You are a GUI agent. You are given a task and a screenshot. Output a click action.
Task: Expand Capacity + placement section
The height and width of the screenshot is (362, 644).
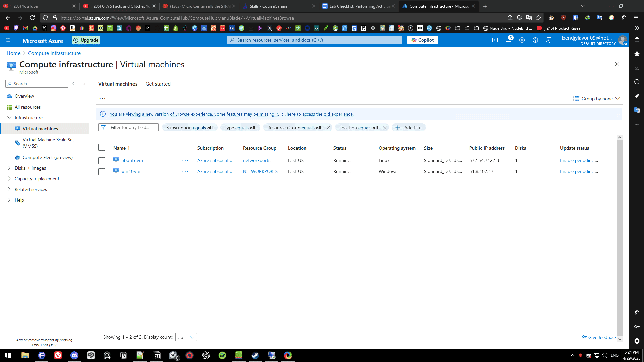(9, 179)
